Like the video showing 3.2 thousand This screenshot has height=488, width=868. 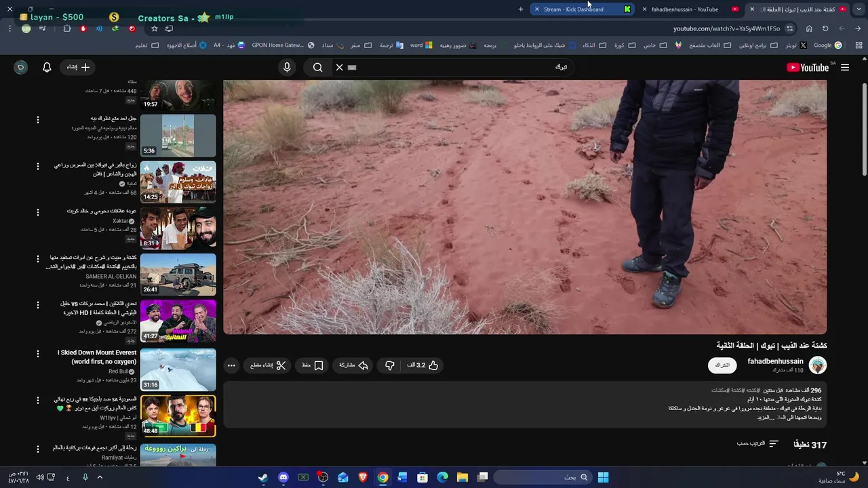click(422, 365)
